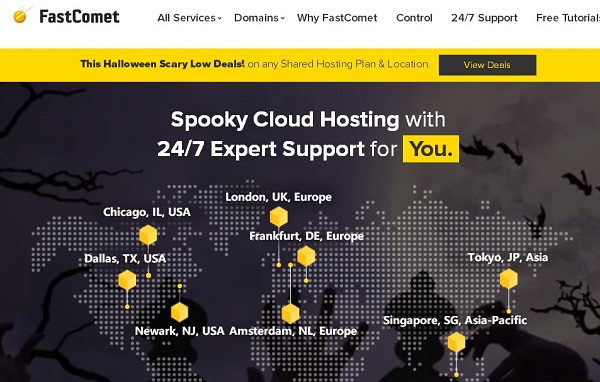Select the Frankfurt, DE datacenter cube marker
Viewport: 600px width, 382px height.
pyautogui.click(x=306, y=256)
